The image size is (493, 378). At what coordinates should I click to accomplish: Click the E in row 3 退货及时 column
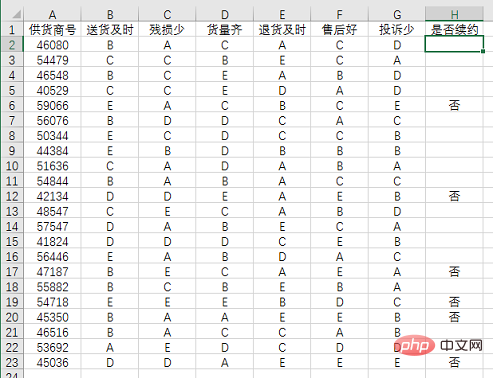click(x=282, y=60)
